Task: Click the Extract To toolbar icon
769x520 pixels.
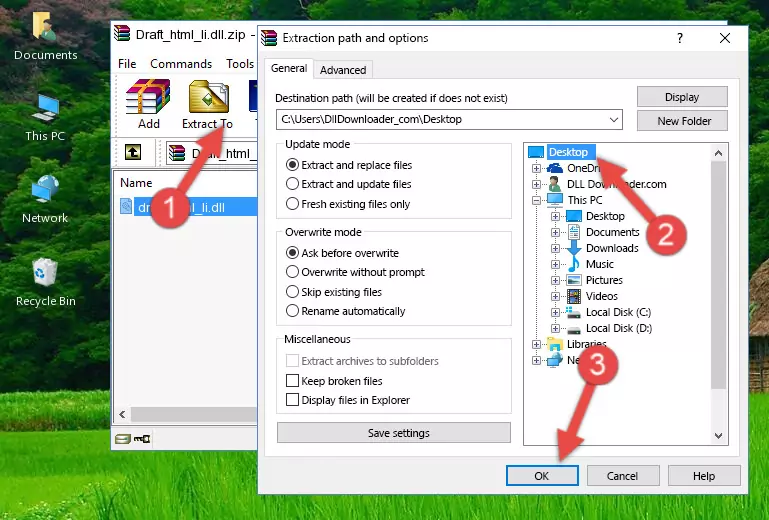Action: pos(208,97)
